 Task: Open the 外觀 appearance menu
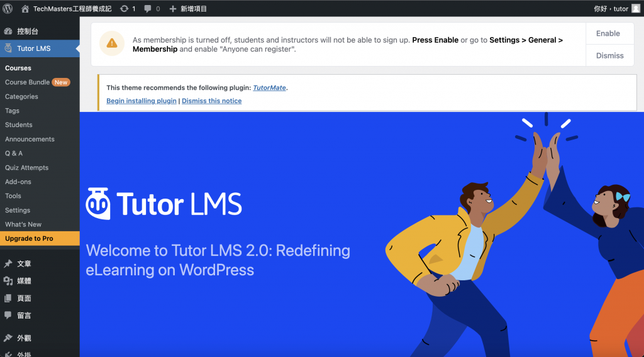click(x=24, y=338)
